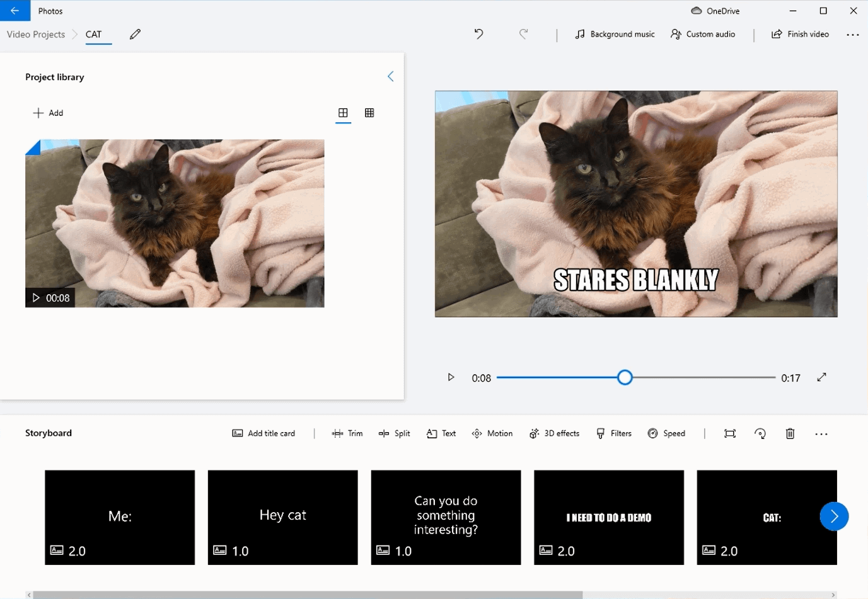Minimize the Photos window

793,11
